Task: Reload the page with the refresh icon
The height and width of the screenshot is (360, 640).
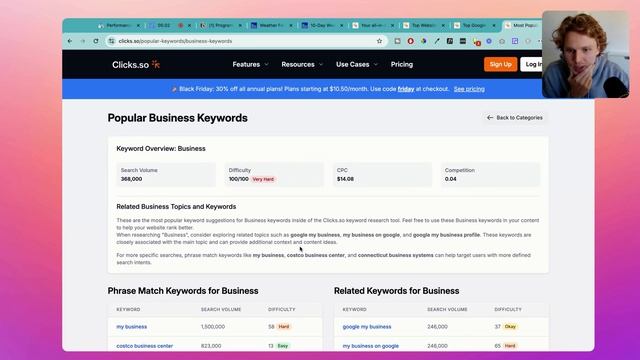Action: tap(96, 41)
